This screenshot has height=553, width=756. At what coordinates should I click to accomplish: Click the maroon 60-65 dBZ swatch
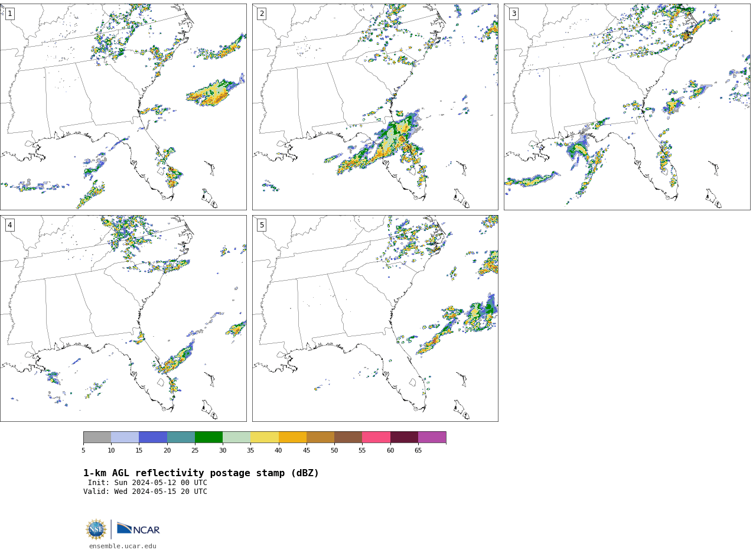click(404, 437)
